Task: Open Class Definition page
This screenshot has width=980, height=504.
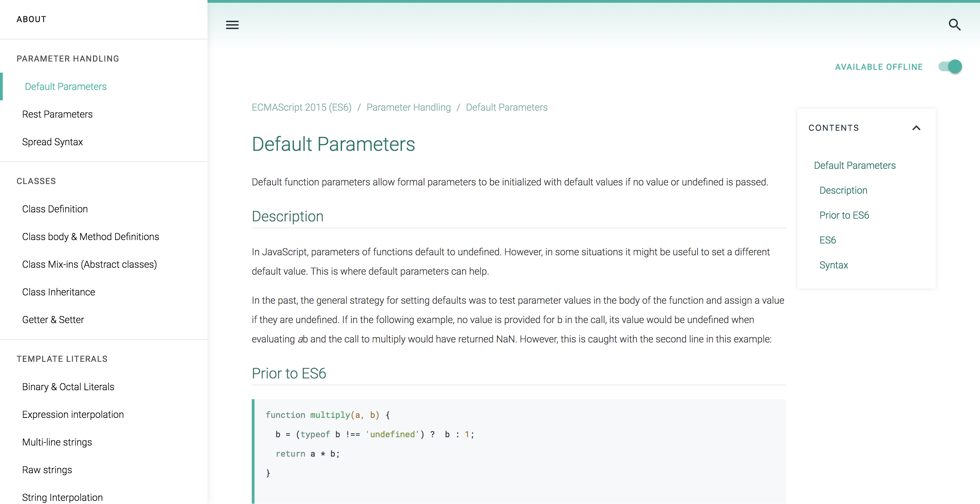Action: point(55,209)
